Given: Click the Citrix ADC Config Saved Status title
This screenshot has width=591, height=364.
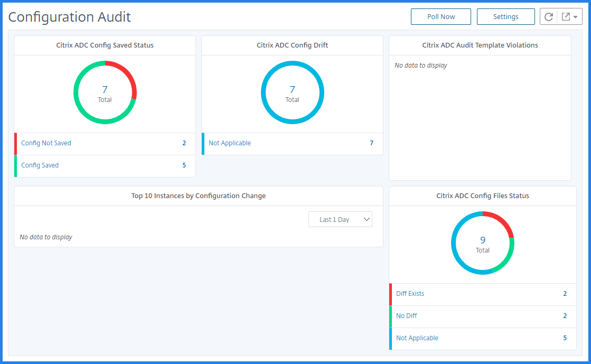Looking at the screenshot, I should [x=105, y=45].
